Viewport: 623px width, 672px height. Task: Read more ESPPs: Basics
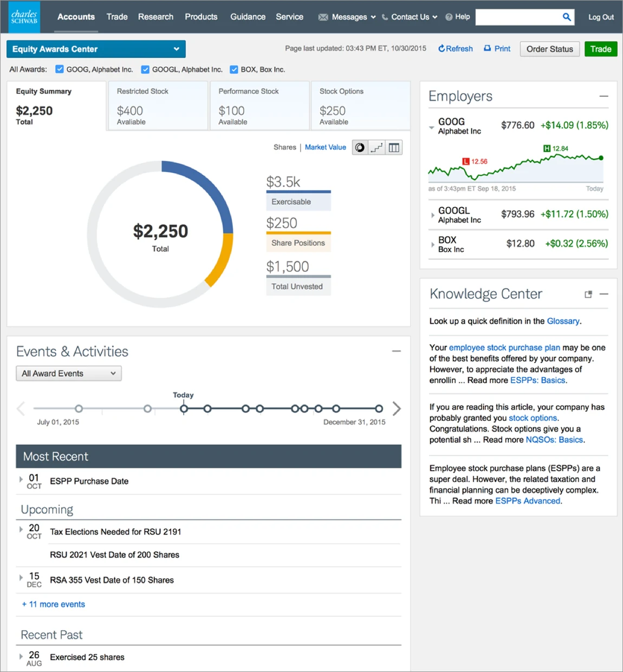pyautogui.click(x=537, y=380)
